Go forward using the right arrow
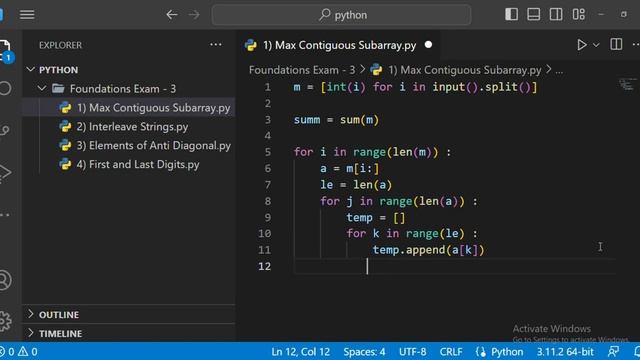 click(194, 15)
